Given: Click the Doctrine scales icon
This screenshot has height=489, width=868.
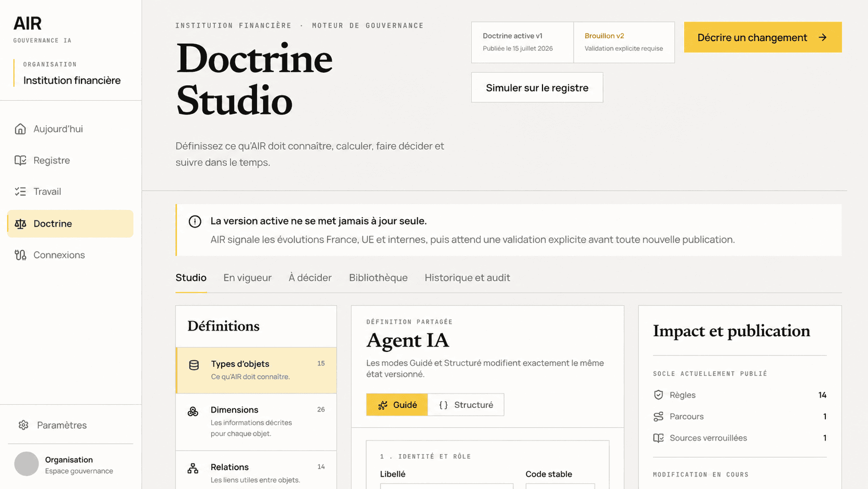Looking at the screenshot, I should tap(20, 224).
